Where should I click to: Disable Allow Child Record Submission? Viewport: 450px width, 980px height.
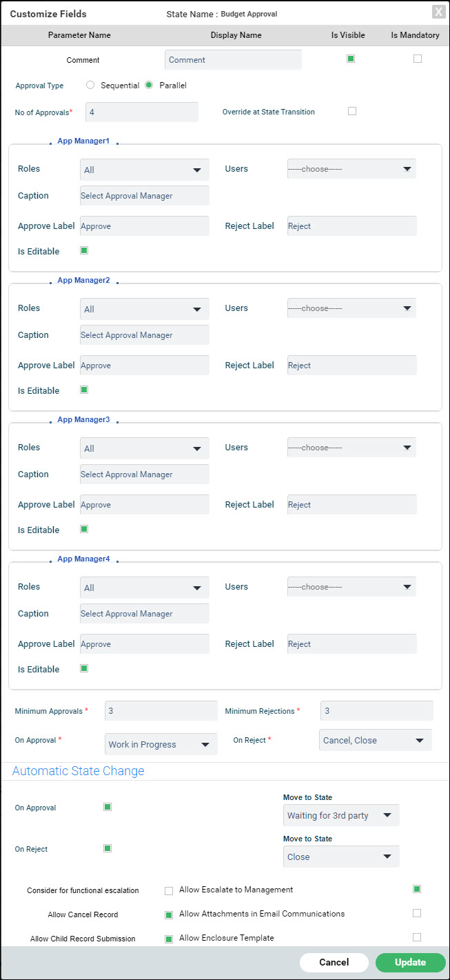pos(169,937)
